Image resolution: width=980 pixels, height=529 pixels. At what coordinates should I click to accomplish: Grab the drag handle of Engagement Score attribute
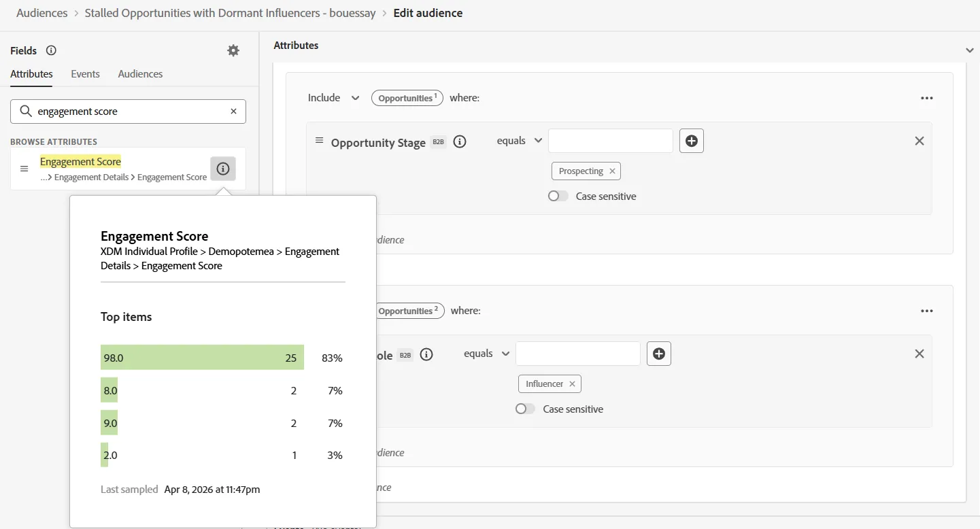click(x=24, y=169)
